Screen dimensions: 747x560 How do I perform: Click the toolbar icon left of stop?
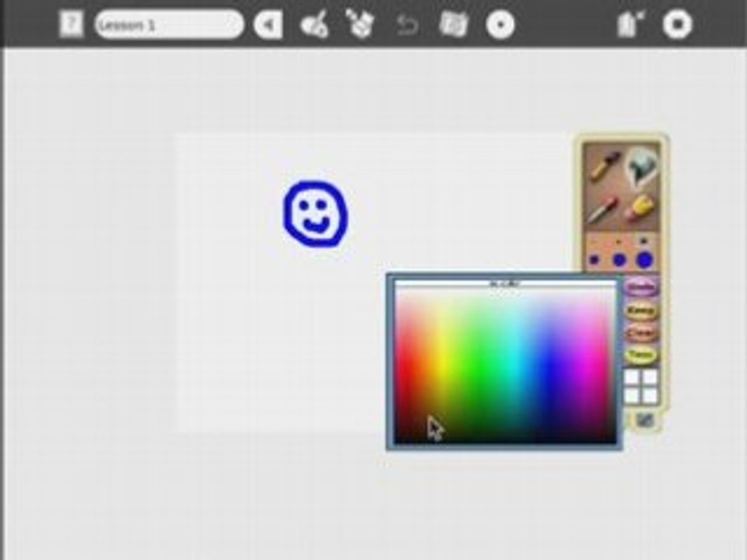[x=630, y=24]
